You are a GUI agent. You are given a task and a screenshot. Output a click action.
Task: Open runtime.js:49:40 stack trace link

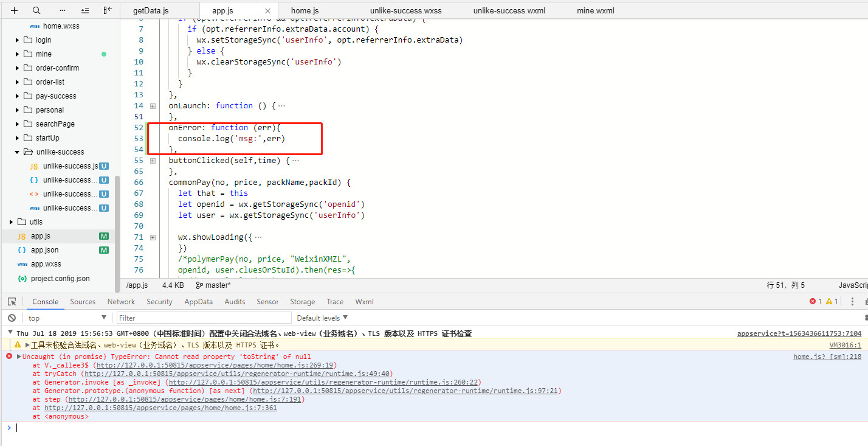(x=238, y=374)
